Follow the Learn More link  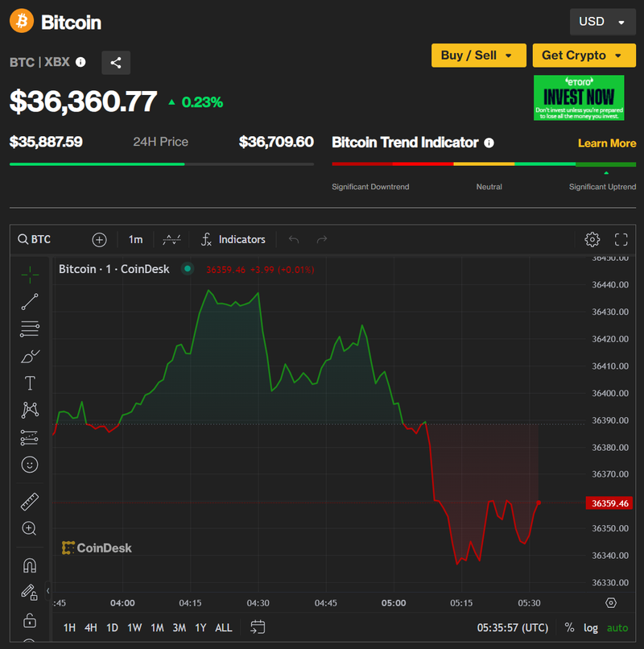tap(606, 143)
